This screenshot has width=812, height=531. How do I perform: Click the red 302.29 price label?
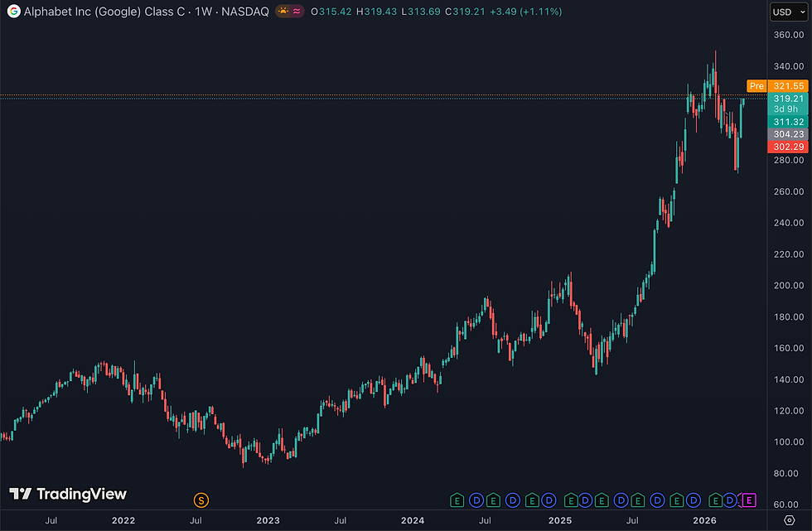788,147
